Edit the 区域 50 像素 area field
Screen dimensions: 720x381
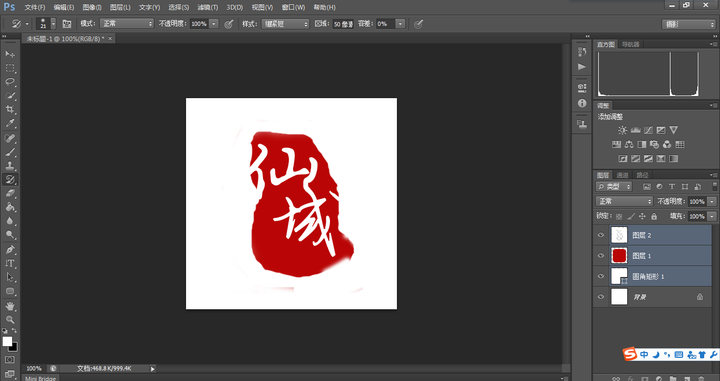click(343, 24)
